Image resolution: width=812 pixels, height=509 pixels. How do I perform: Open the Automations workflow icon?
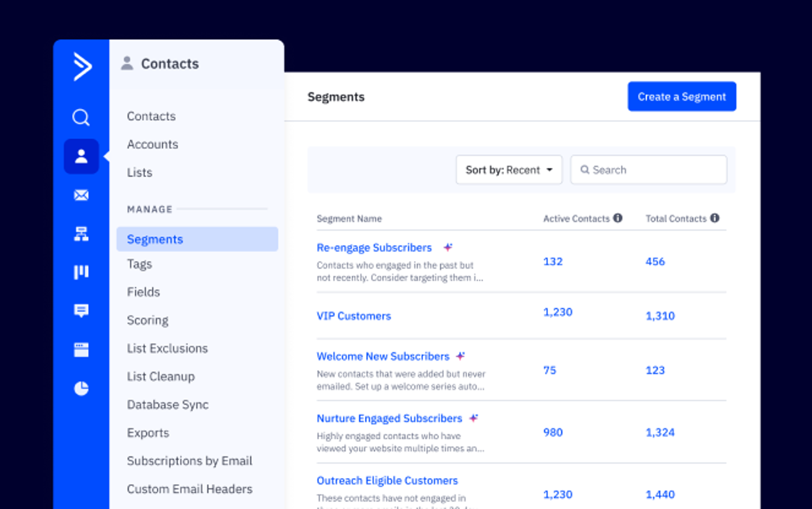pyautogui.click(x=81, y=234)
